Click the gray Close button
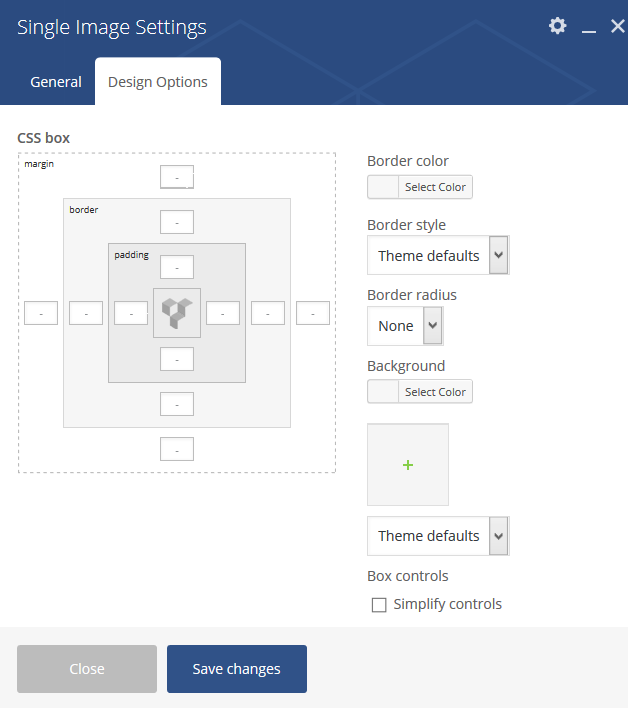This screenshot has height=708, width=628. (87, 669)
